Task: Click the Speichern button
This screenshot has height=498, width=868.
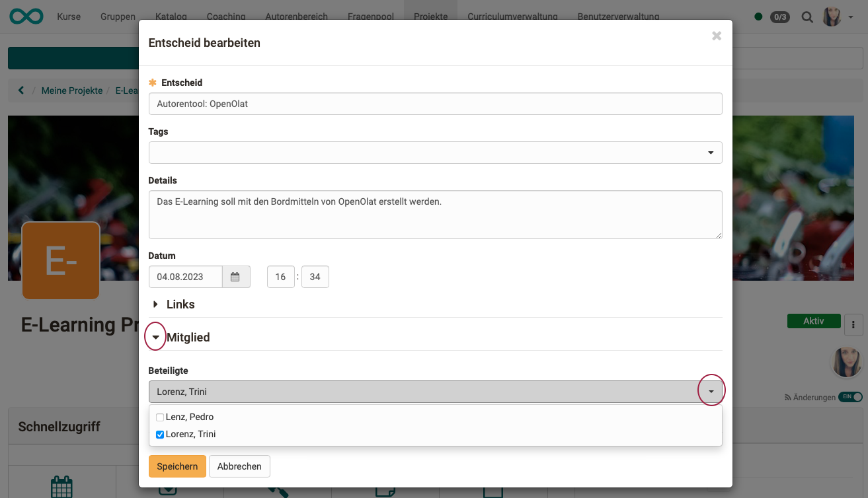Action: pos(177,466)
